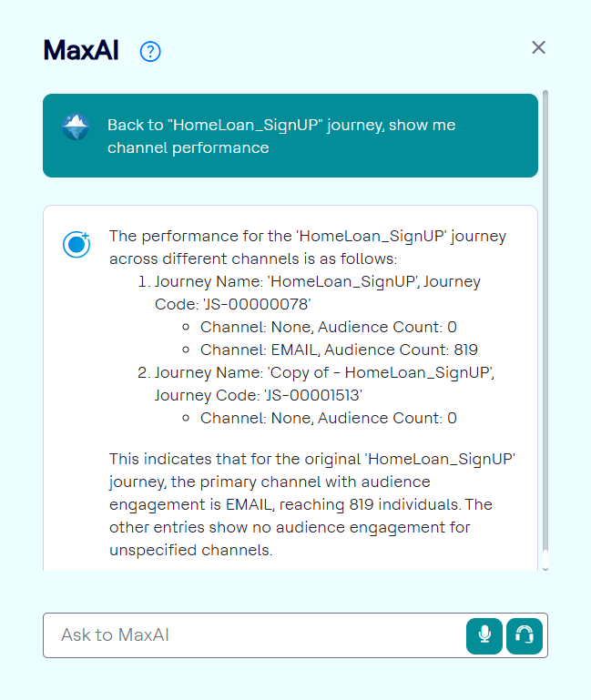Click the MaxAI panel title
This screenshot has width=591, height=700.
coord(81,52)
